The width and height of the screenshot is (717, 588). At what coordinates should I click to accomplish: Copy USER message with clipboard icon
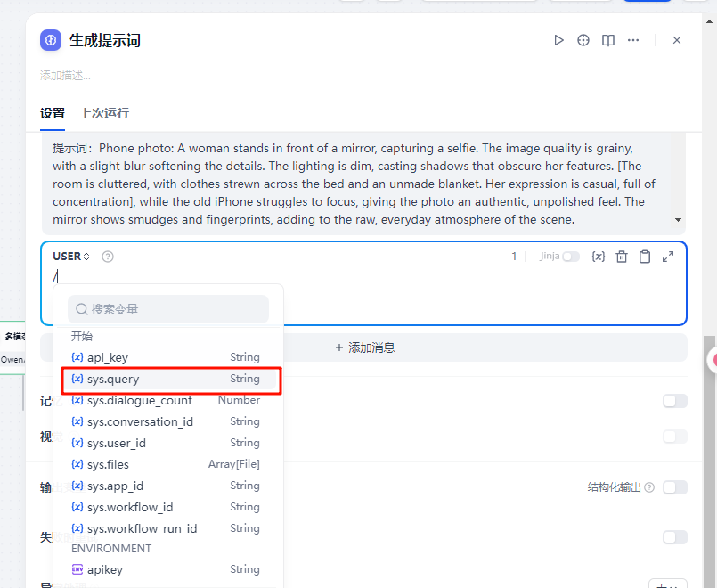(645, 257)
